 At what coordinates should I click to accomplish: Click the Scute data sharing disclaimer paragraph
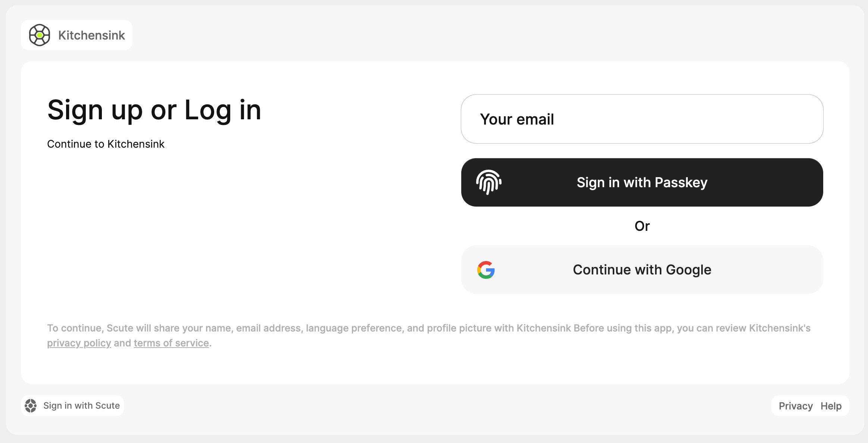click(x=429, y=336)
